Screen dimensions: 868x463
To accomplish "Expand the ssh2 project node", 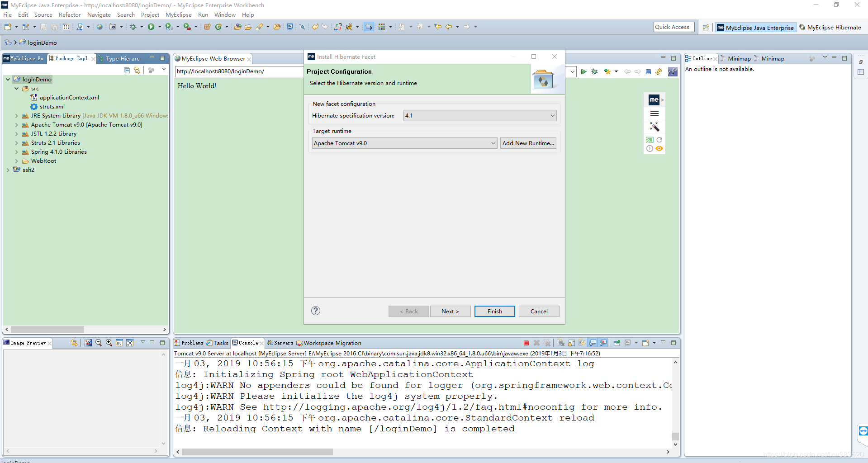I will point(8,170).
